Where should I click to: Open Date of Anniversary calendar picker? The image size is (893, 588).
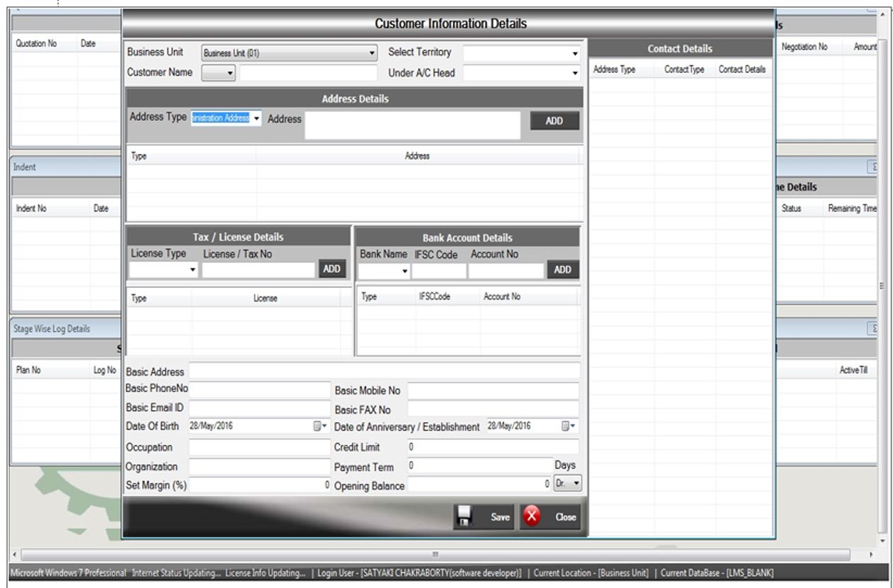[569, 426]
